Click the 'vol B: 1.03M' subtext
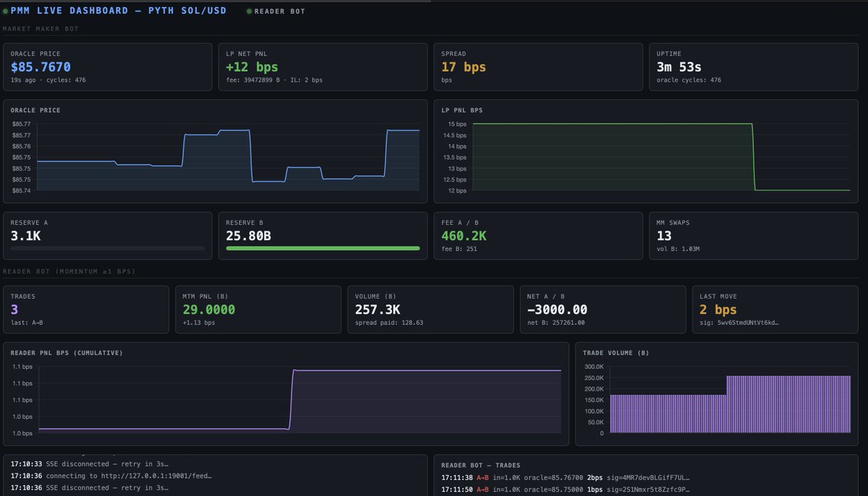 click(678, 249)
